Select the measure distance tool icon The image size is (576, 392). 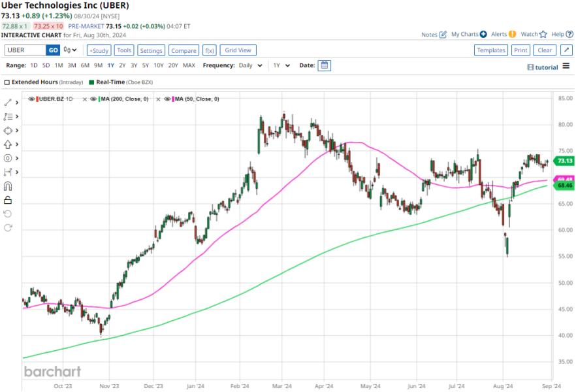[x=8, y=172]
